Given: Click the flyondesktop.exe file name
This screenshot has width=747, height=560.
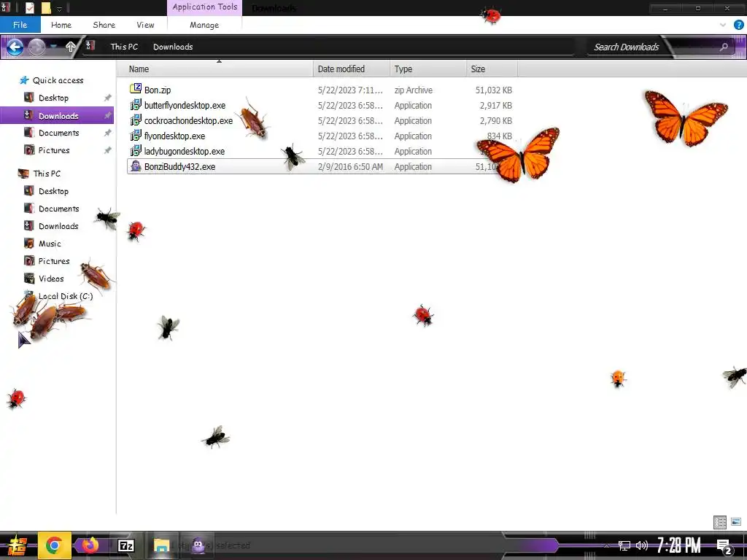Looking at the screenshot, I should (x=175, y=136).
